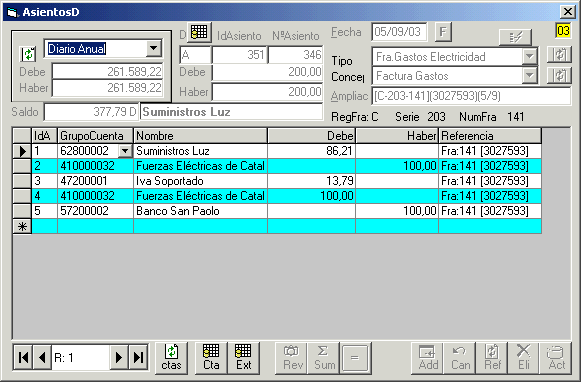Open the Ext grid button
The width and height of the screenshot is (581, 382).
pyautogui.click(x=243, y=358)
